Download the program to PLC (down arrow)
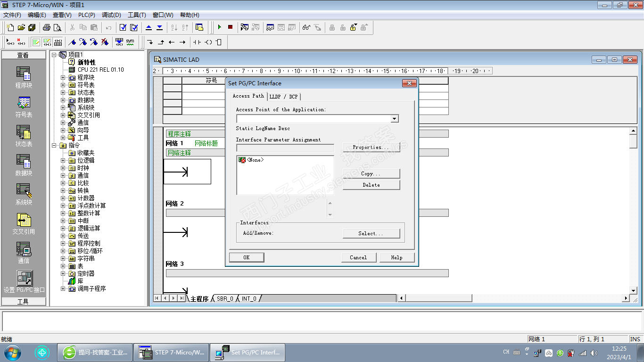 [159, 27]
